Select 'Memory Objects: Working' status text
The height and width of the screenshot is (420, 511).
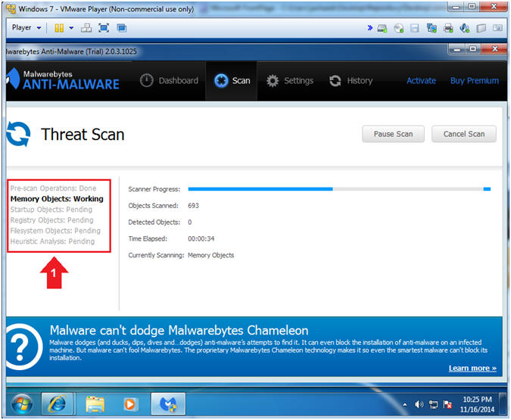[x=57, y=199]
